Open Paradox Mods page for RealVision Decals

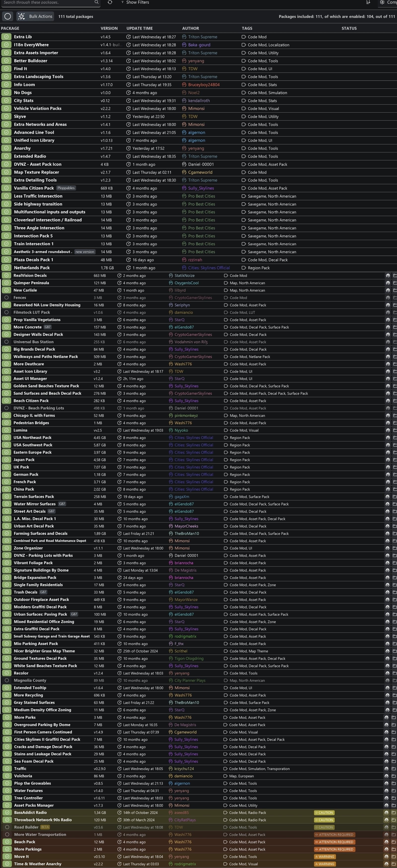pyautogui.click(x=388, y=276)
